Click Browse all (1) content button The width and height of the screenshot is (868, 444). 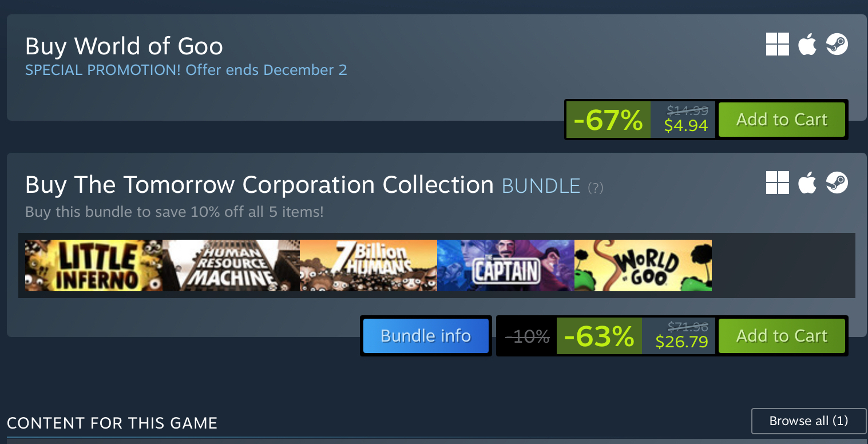point(808,421)
